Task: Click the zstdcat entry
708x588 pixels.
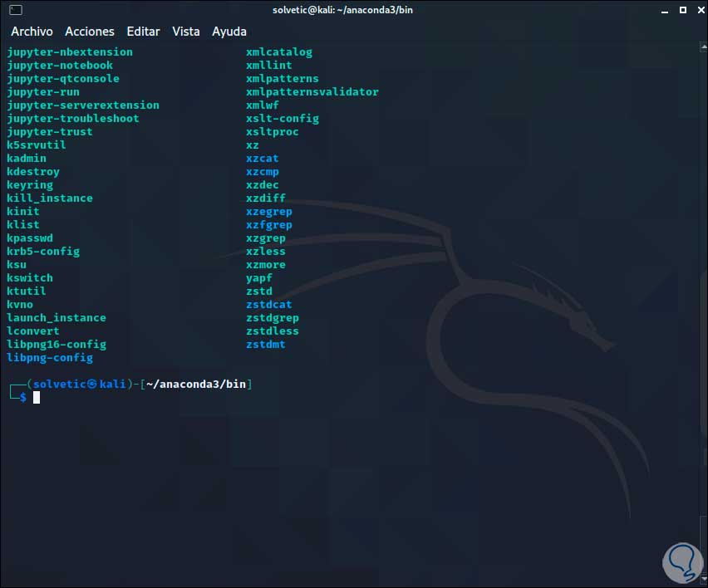Action: 269,305
